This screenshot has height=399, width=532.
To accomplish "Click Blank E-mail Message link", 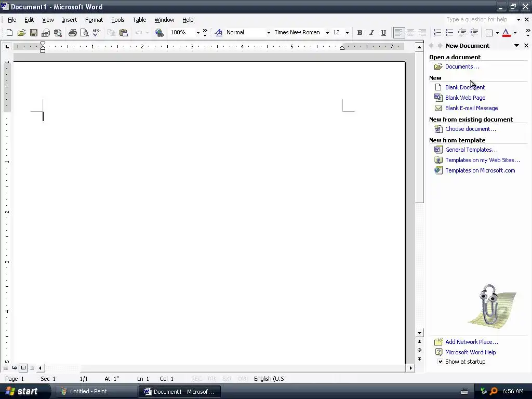I will pyautogui.click(x=471, y=108).
